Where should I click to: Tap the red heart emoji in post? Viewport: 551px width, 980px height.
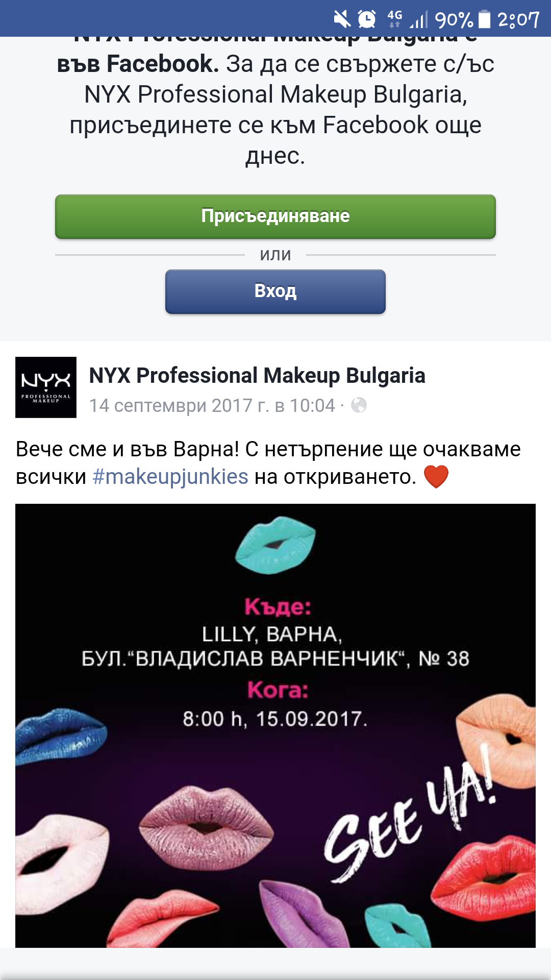point(436,477)
